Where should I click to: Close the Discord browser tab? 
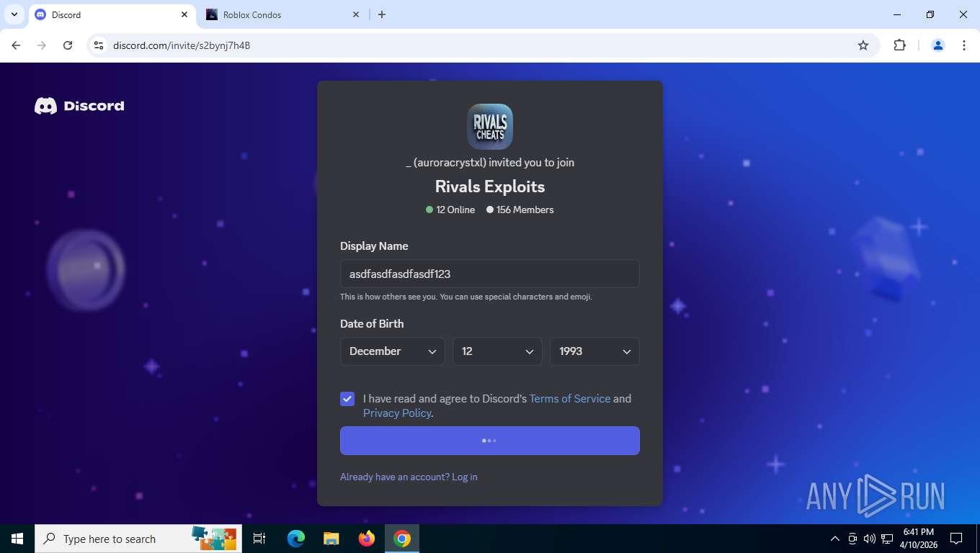point(184,14)
